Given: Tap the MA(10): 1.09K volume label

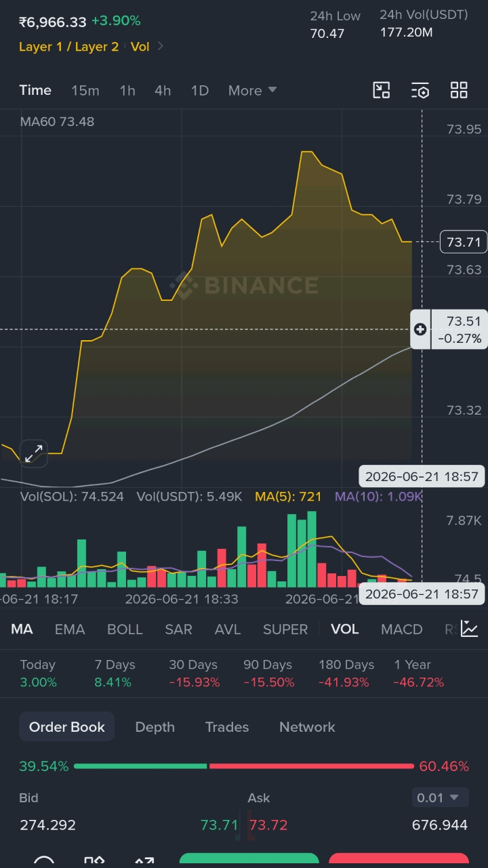Looking at the screenshot, I should click(378, 497).
